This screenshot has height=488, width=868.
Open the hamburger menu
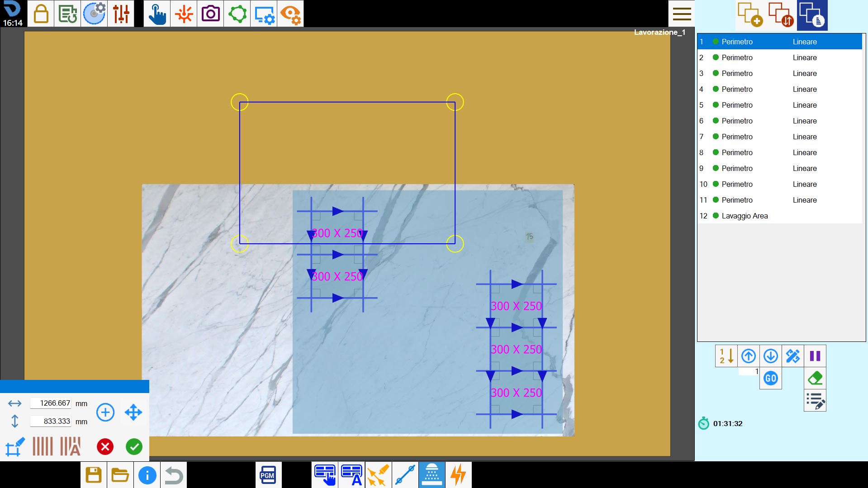tap(682, 14)
